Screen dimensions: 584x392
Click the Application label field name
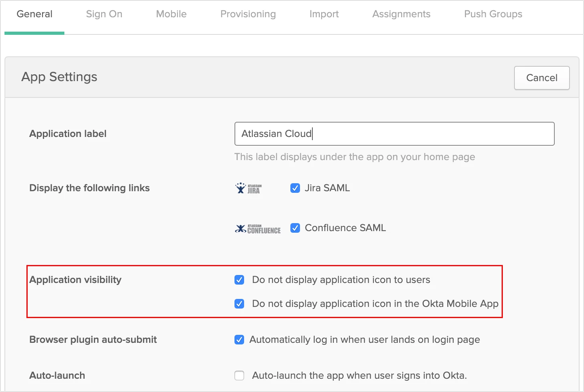tap(68, 134)
